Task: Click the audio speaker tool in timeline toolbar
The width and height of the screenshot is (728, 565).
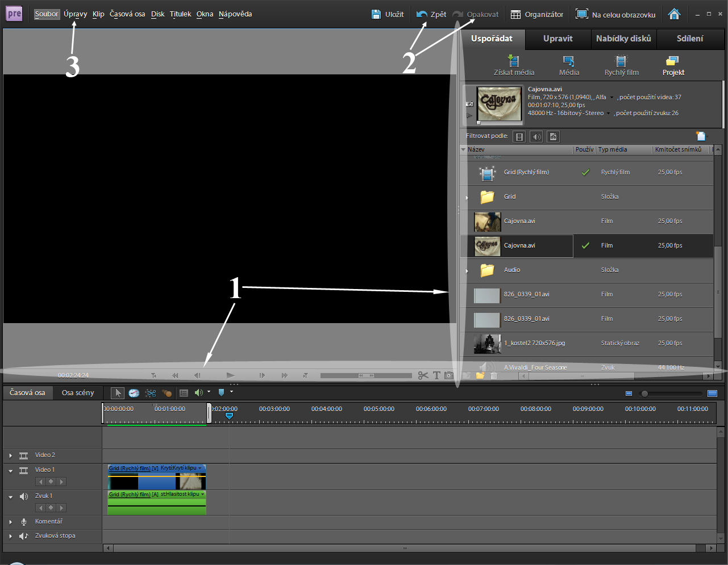Action: (199, 392)
